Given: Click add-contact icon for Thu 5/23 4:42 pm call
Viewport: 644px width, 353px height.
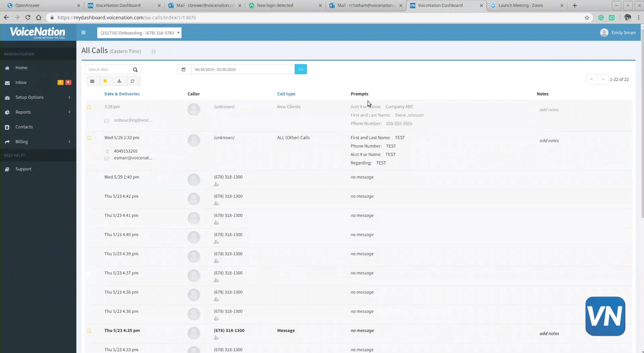Looking at the screenshot, I should point(216,204).
